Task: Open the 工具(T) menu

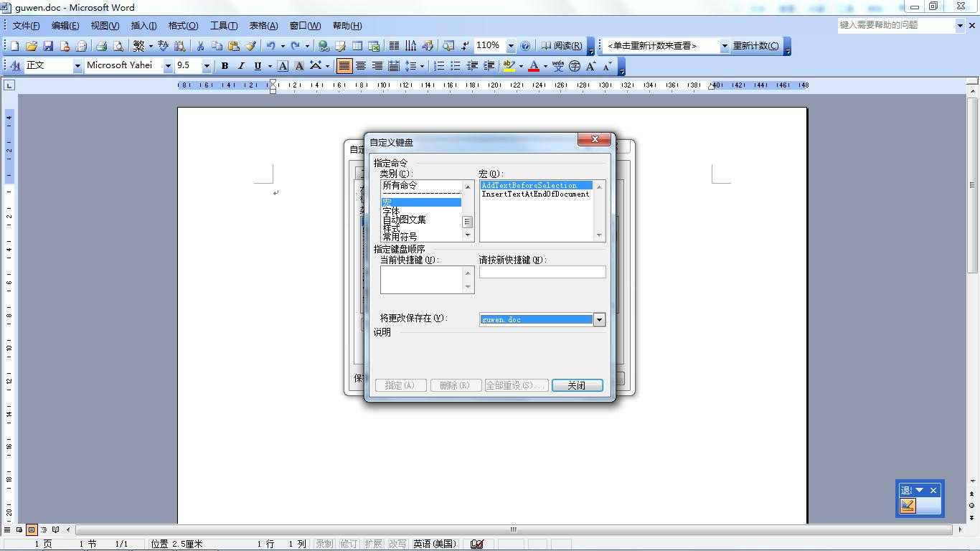Action: 224,26
